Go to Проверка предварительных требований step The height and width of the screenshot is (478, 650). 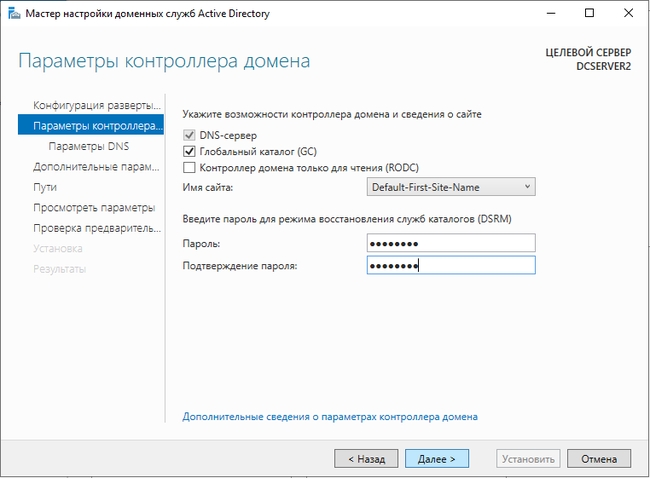[96, 228]
